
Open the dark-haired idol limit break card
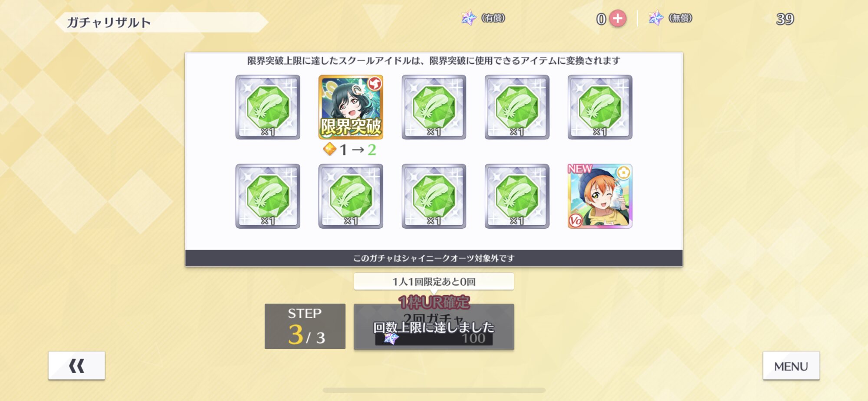[x=351, y=107]
